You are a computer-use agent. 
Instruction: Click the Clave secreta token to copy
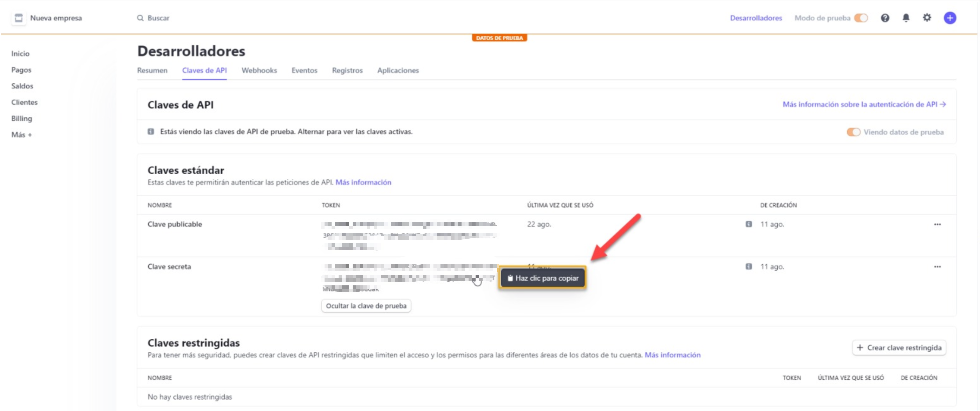409,278
